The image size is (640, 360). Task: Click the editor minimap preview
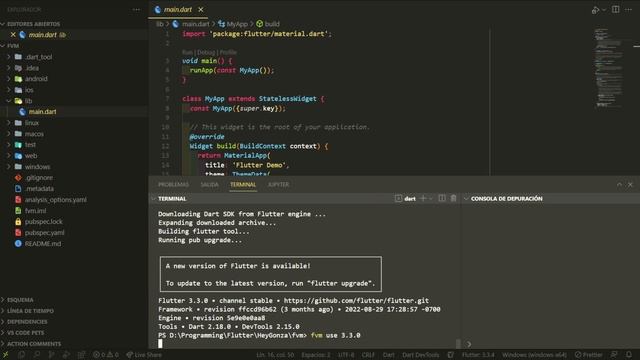click(609, 67)
